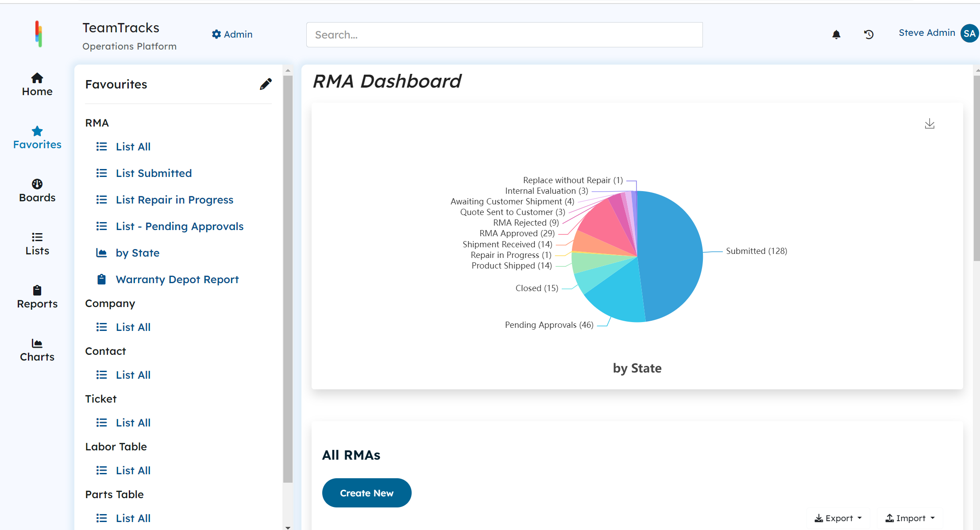Image resolution: width=980 pixels, height=530 pixels.
Task: Open the Import dropdown
Action: click(910, 518)
